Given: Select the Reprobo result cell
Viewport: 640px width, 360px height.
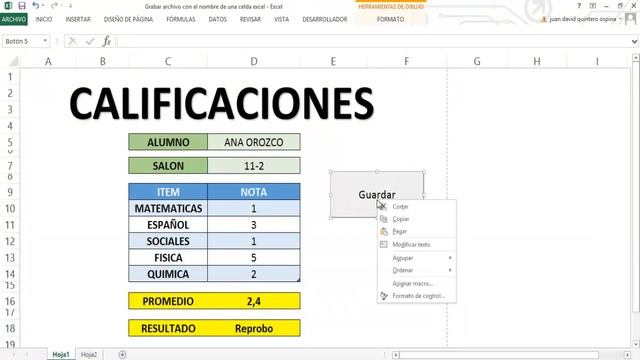Looking at the screenshot, I should [253, 328].
